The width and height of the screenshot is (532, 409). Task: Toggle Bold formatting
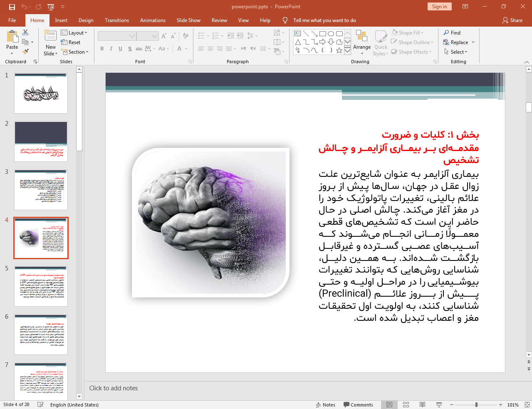point(102,49)
